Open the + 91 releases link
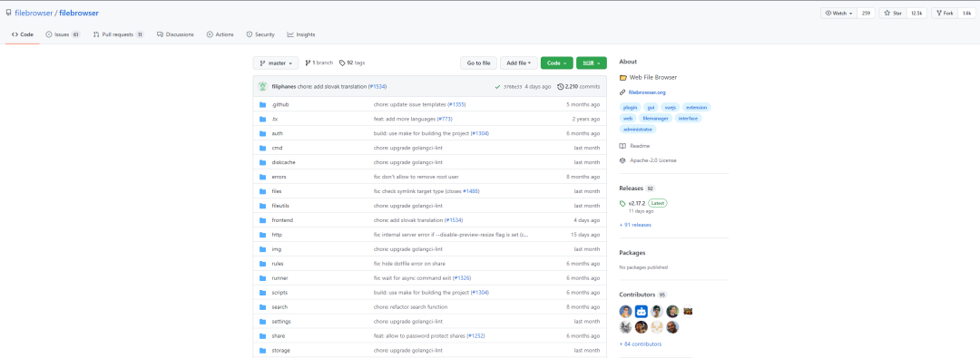The image size is (980, 358). (635, 225)
